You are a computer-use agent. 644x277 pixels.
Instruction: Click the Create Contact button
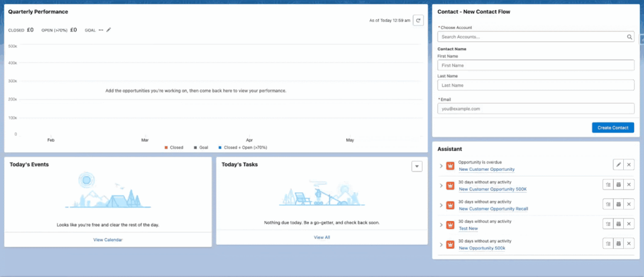pyautogui.click(x=613, y=128)
